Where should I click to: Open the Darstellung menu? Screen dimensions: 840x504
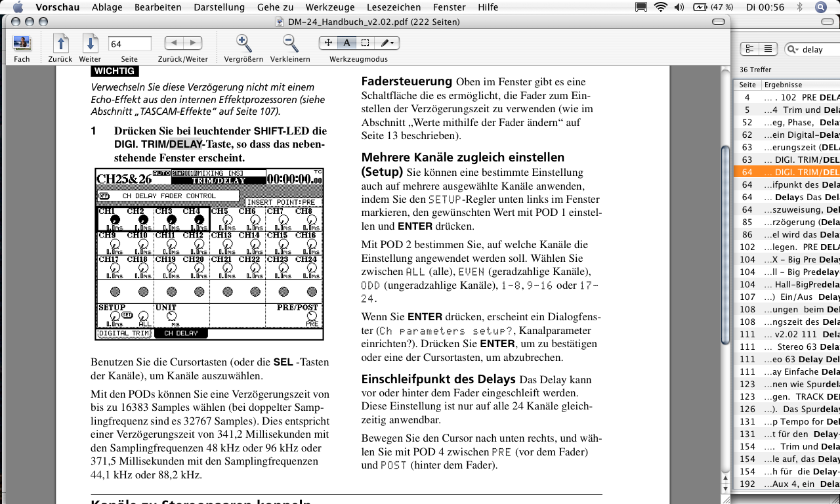(x=219, y=7)
